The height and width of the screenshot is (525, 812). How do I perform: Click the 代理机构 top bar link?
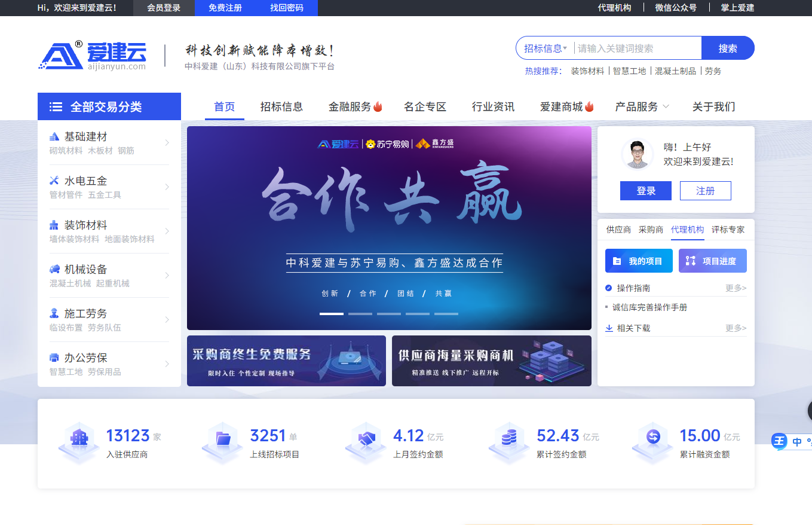[x=614, y=8]
